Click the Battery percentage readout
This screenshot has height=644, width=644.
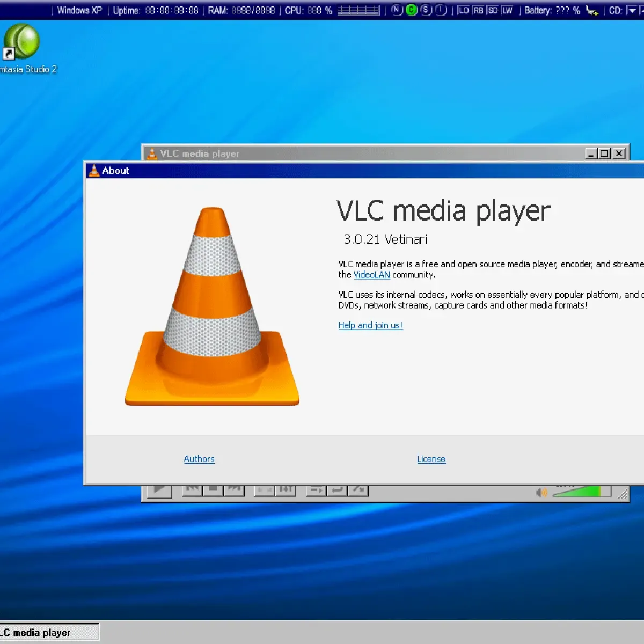(552, 10)
